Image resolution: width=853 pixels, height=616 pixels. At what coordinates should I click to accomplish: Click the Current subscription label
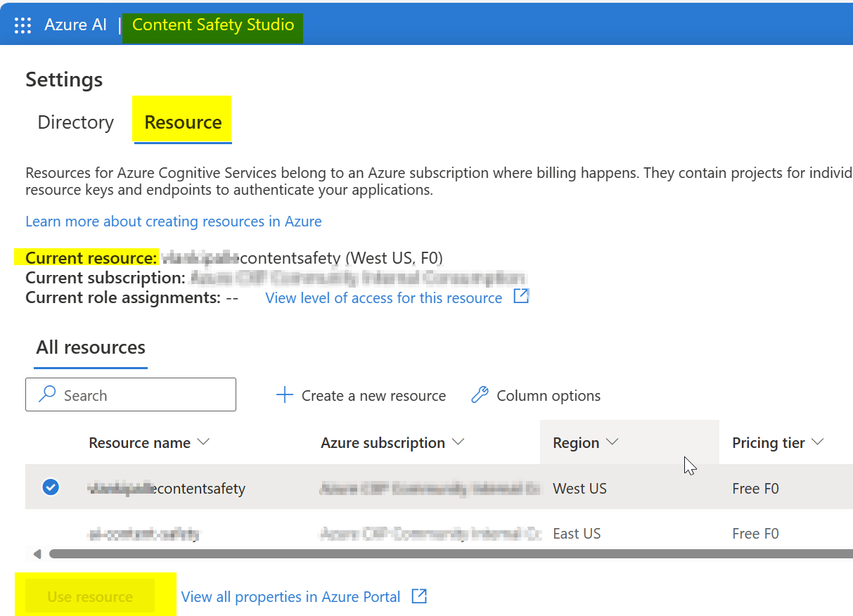click(x=105, y=278)
